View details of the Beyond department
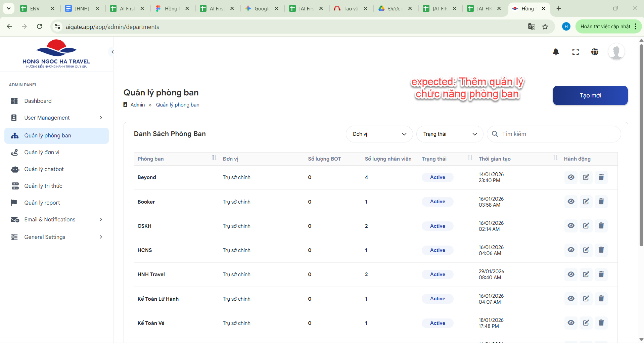The width and height of the screenshot is (644, 343). tap(571, 177)
